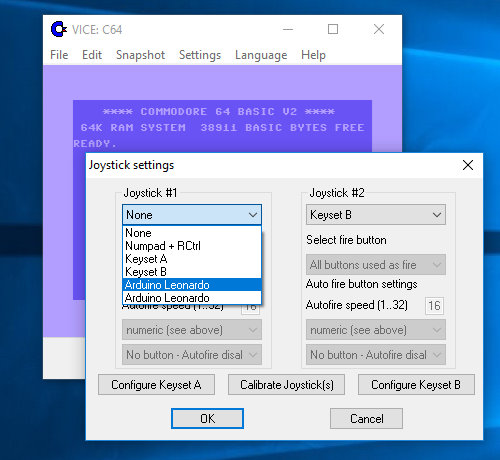
Task: Cancel the Joystick settings dialog
Action: [x=366, y=418]
